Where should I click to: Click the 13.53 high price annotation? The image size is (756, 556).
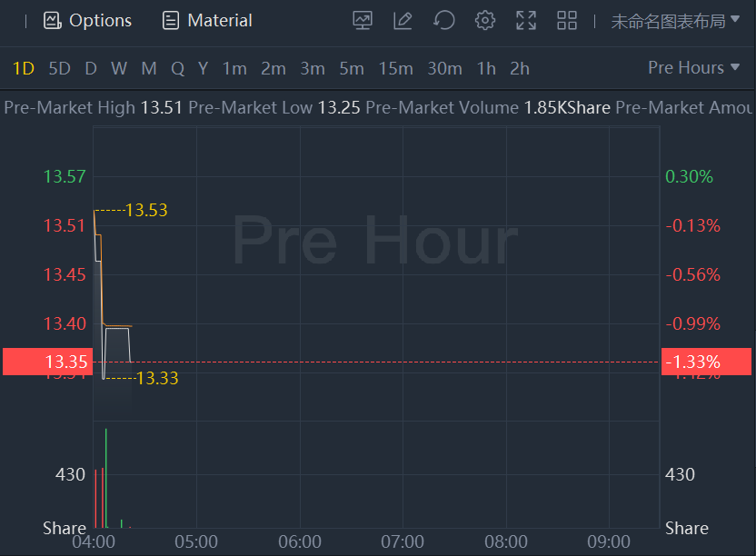tap(146, 211)
